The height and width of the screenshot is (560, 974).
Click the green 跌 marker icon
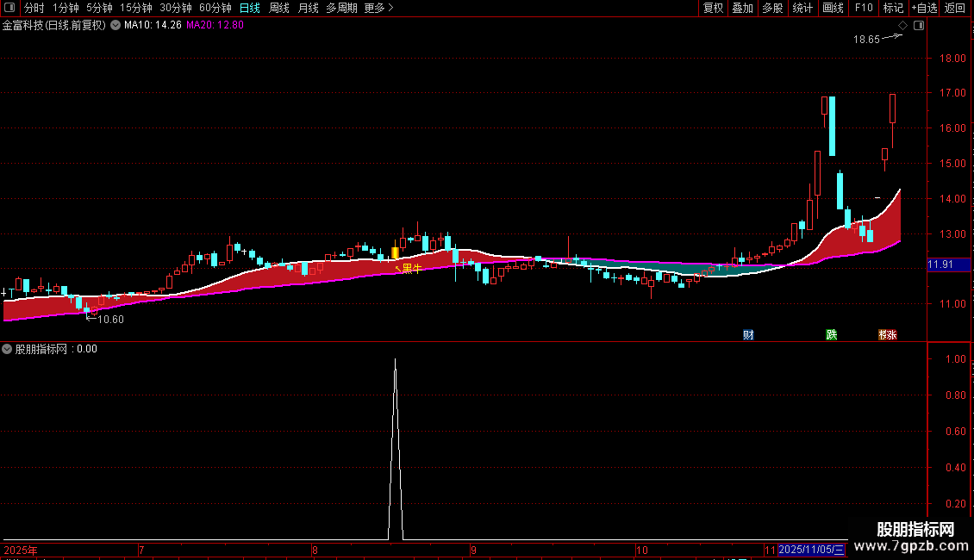(x=832, y=334)
